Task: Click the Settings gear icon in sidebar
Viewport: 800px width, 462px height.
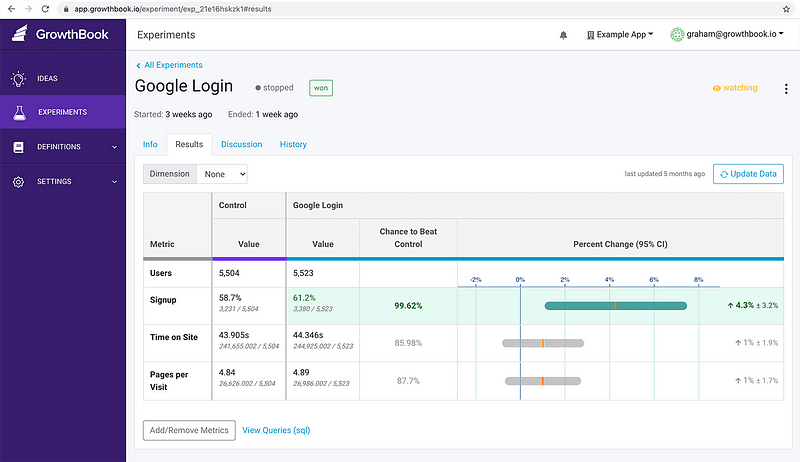Action: point(18,182)
